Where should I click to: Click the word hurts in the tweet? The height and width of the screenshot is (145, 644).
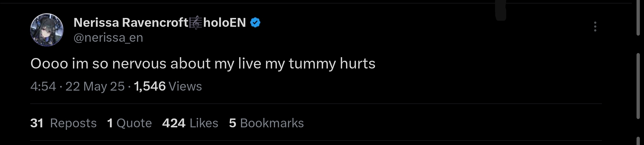pyautogui.click(x=357, y=64)
